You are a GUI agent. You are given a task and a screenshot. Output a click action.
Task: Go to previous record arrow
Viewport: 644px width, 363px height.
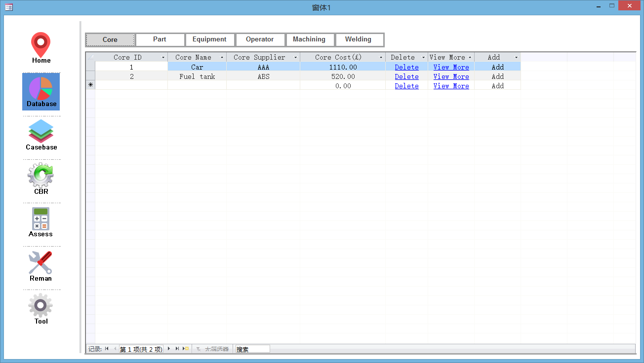coord(115,349)
